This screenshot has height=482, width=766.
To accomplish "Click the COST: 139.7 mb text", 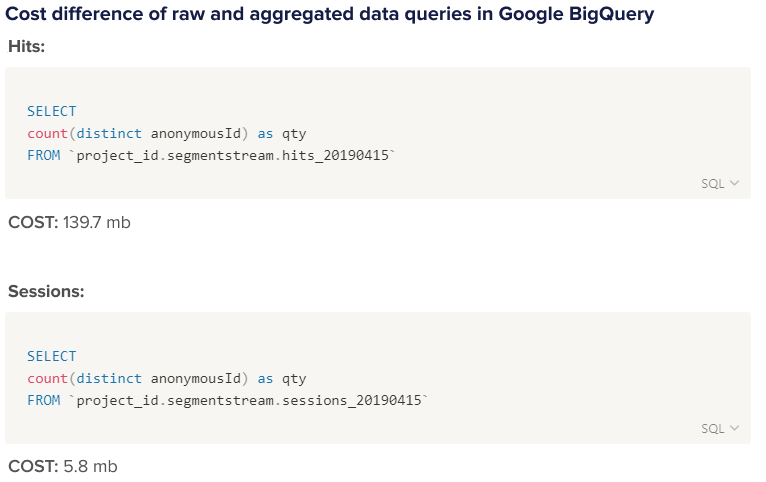I will 69,223.
